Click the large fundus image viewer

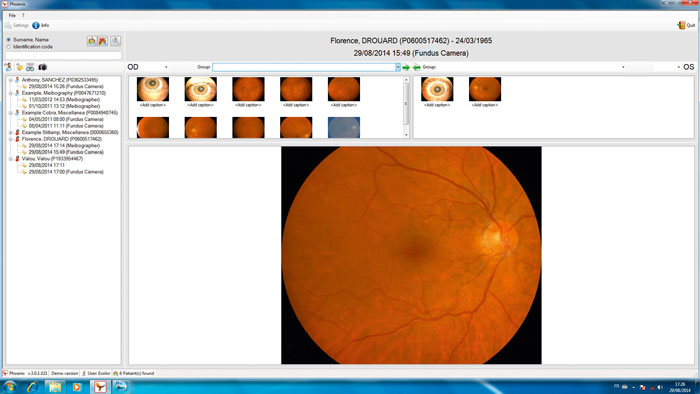(x=411, y=255)
